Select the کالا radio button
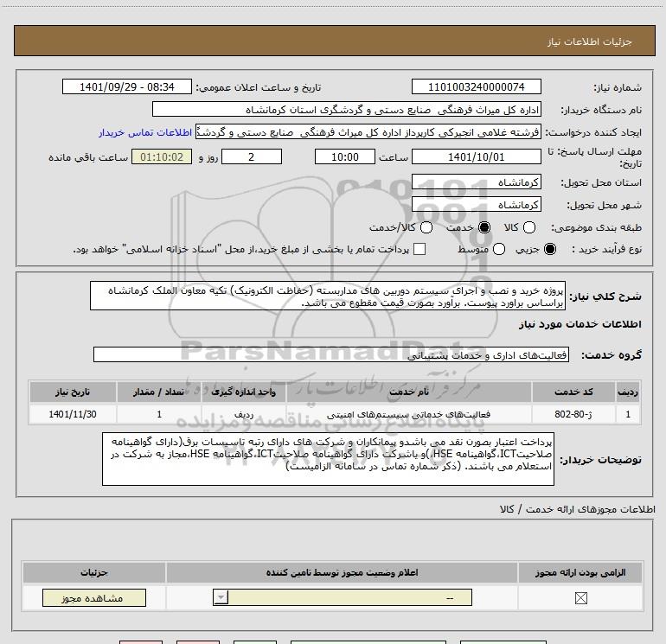Image resolution: width=666 pixels, height=644 pixels. pos(528,227)
